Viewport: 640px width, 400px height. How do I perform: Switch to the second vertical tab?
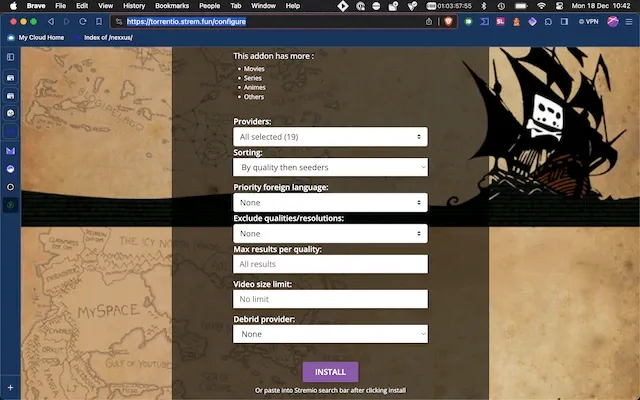click(x=11, y=96)
